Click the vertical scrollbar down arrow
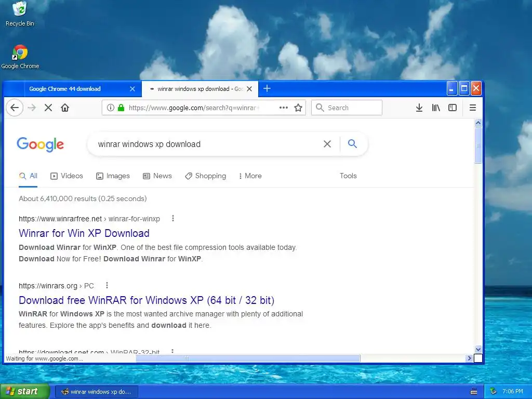 [x=478, y=349]
